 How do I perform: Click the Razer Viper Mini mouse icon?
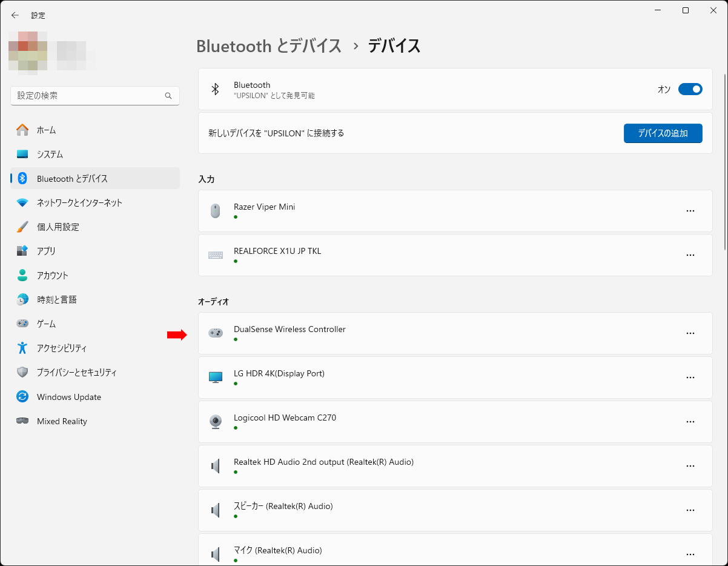[x=216, y=211]
